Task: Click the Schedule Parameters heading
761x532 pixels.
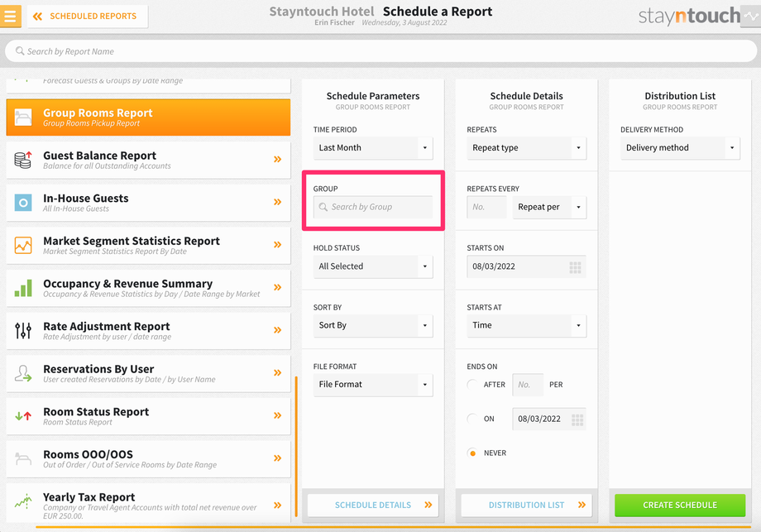Action: (373, 96)
